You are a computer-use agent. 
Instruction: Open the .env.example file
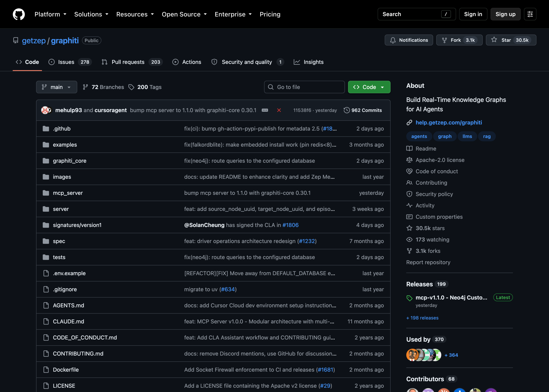[x=69, y=273]
